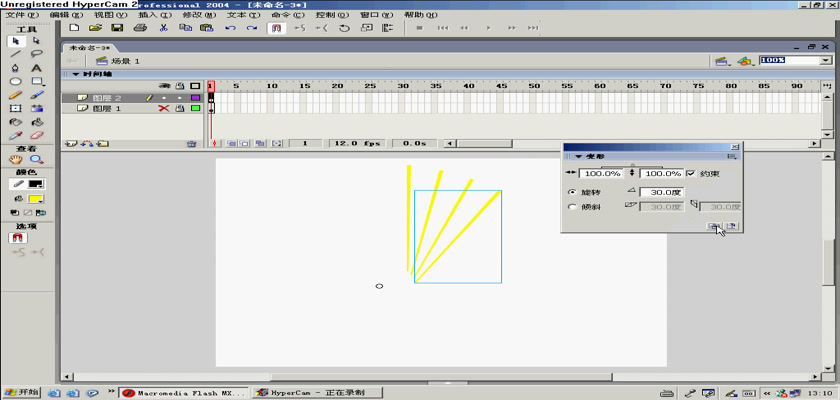
Task: Open the fill color dropdown swatch
Action: click(36, 199)
